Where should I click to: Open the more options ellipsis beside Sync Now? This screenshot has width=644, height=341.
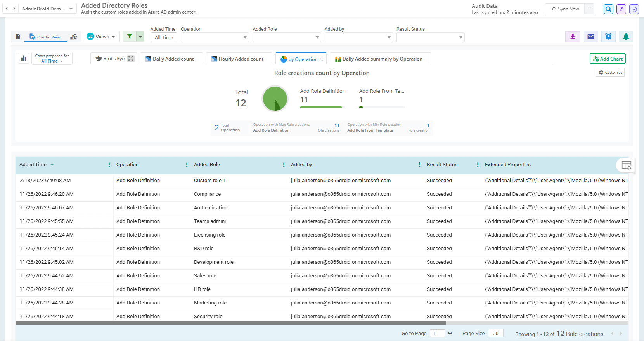point(589,9)
